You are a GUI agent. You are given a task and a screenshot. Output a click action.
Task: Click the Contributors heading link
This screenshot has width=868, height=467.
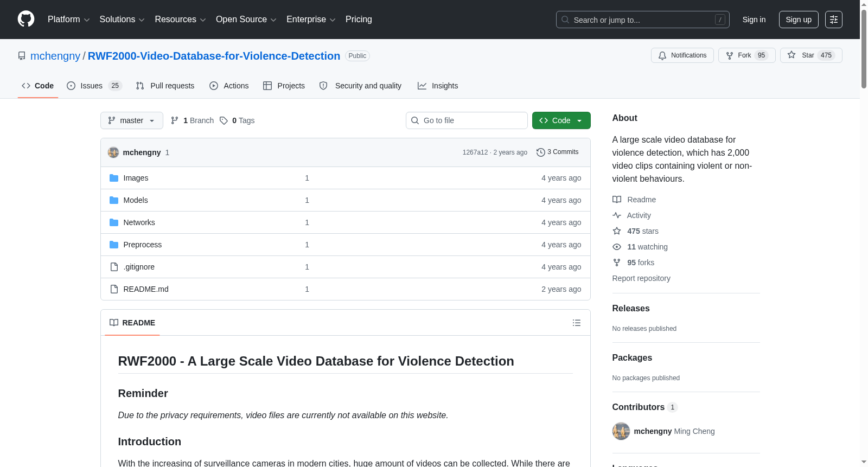click(x=644, y=407)
